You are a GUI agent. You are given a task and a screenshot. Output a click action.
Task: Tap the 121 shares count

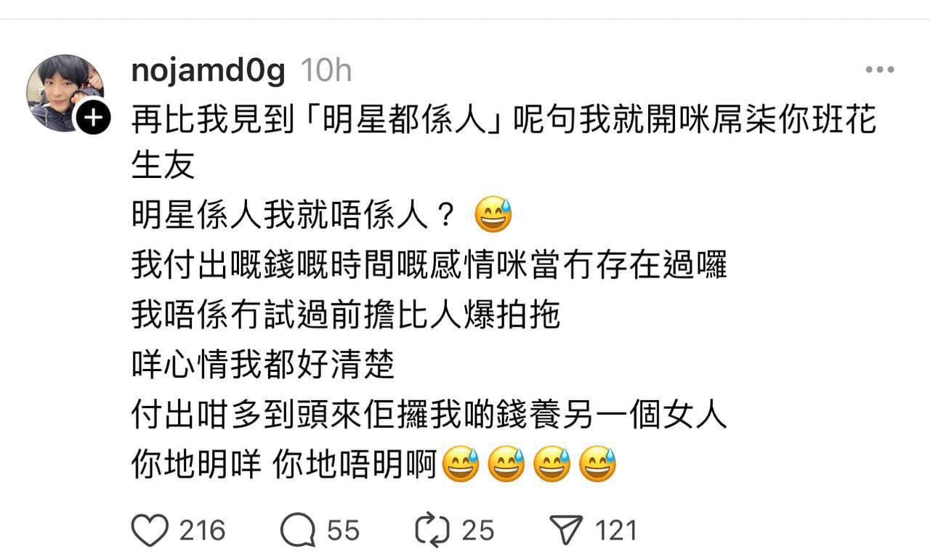tap(616, 530)
